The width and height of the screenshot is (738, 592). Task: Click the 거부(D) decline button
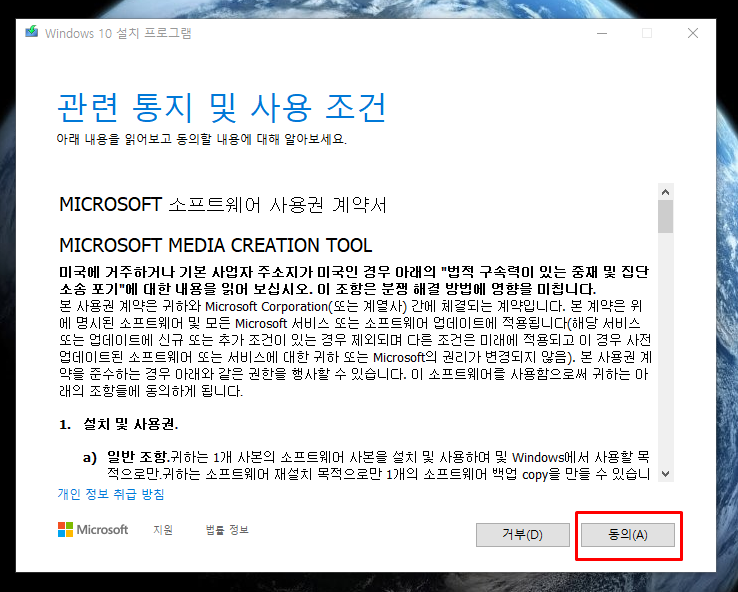(x=522, y=535)
